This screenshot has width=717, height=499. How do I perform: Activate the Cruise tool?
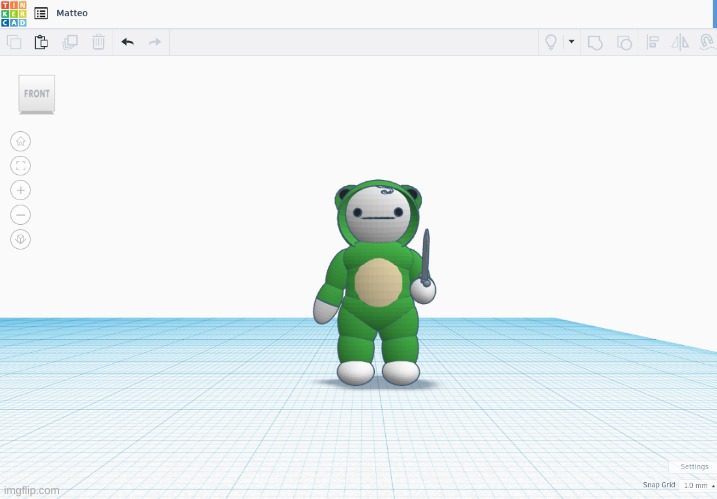click(707, 42)
